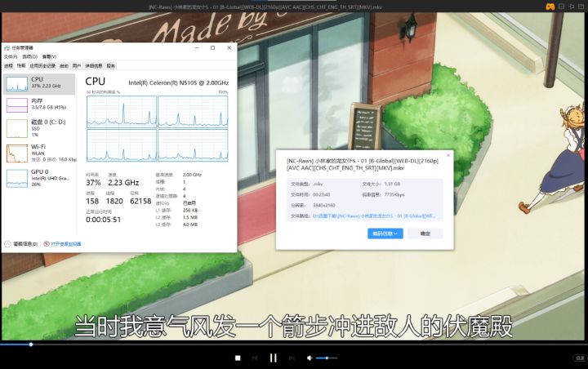Open the 文件(F) menu in Task Manager
This screenshot has height=369, width=588.
[11, 56]
